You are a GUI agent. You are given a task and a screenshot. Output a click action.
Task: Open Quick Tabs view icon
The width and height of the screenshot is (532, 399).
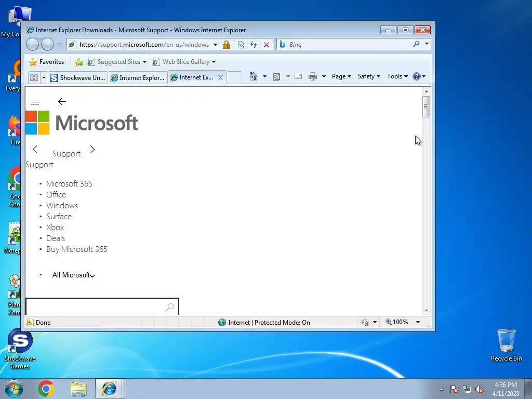point(34,78)
